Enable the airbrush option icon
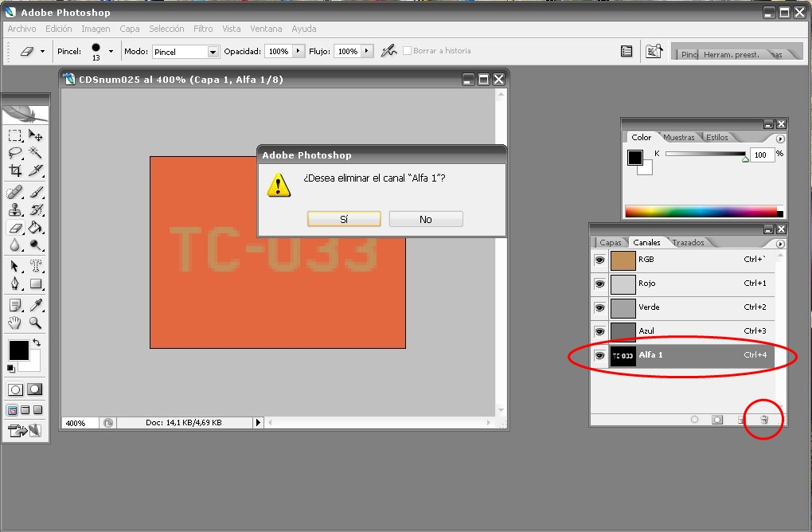812x532 pixels. pos(388,51)
